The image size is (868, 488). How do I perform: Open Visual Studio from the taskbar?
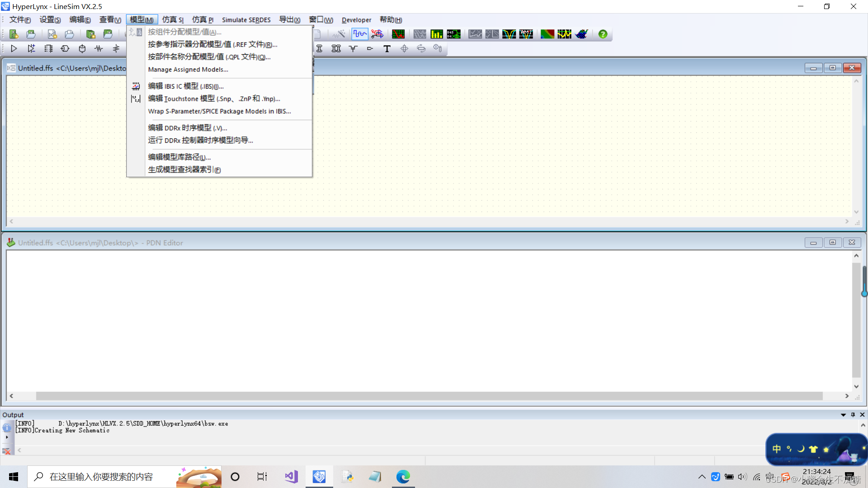(291, 477)
